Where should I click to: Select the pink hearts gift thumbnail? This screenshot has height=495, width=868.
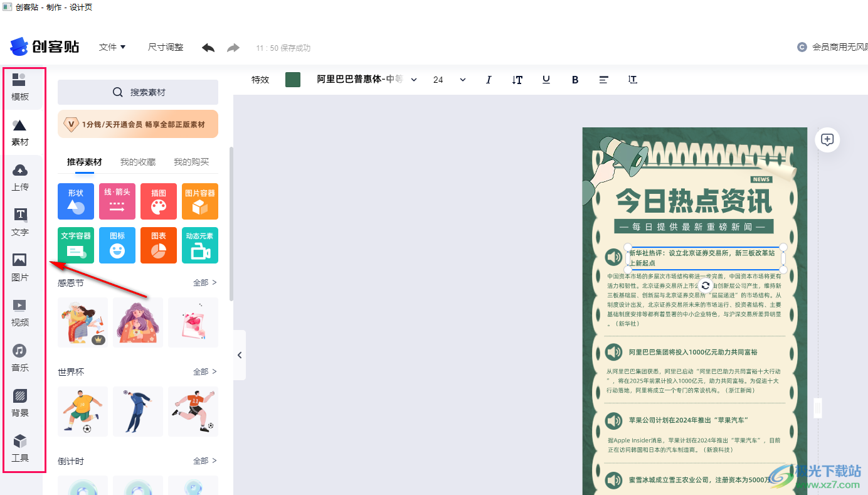(193, 322)
